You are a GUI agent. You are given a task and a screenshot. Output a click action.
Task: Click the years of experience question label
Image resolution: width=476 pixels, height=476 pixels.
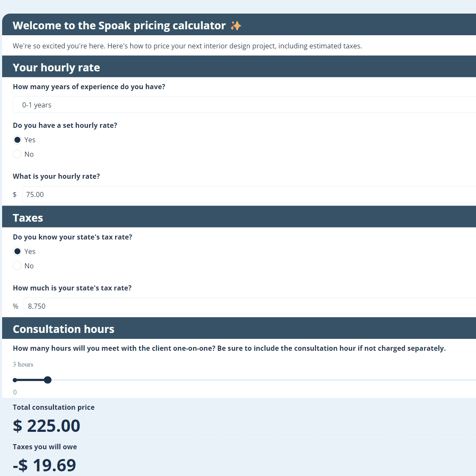[x=89, y=87]
